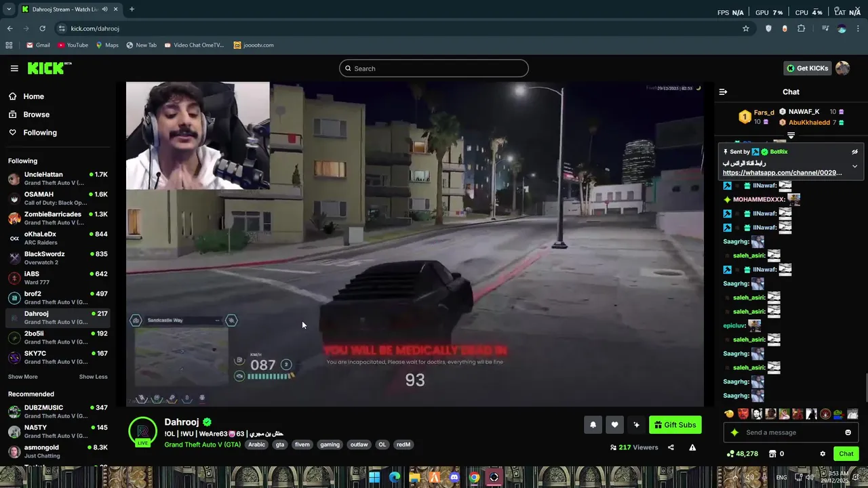Expand the pinned message chevron
Image resolution: width=868 pixels, height=488 pixels.
[x=854, y=166]
